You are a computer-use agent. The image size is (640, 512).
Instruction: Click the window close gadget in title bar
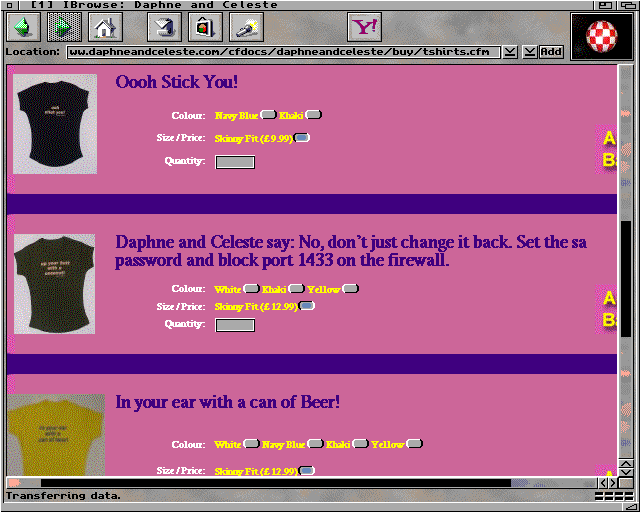click(x=10, y=5)
